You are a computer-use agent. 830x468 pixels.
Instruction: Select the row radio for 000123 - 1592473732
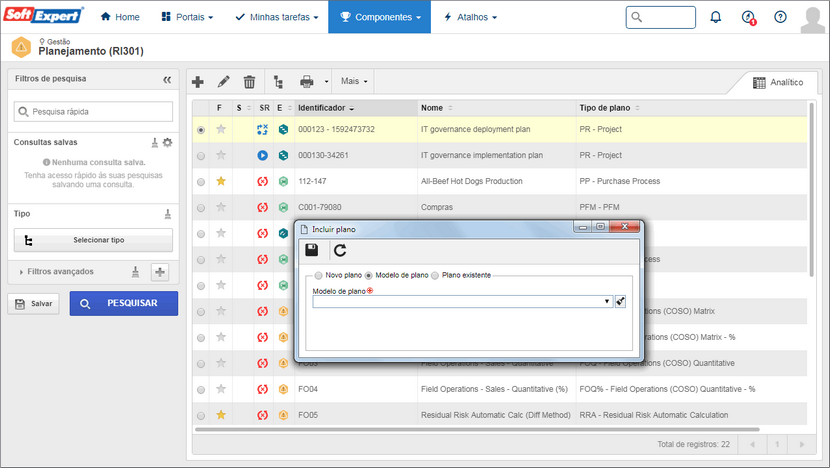click(201, 130)
